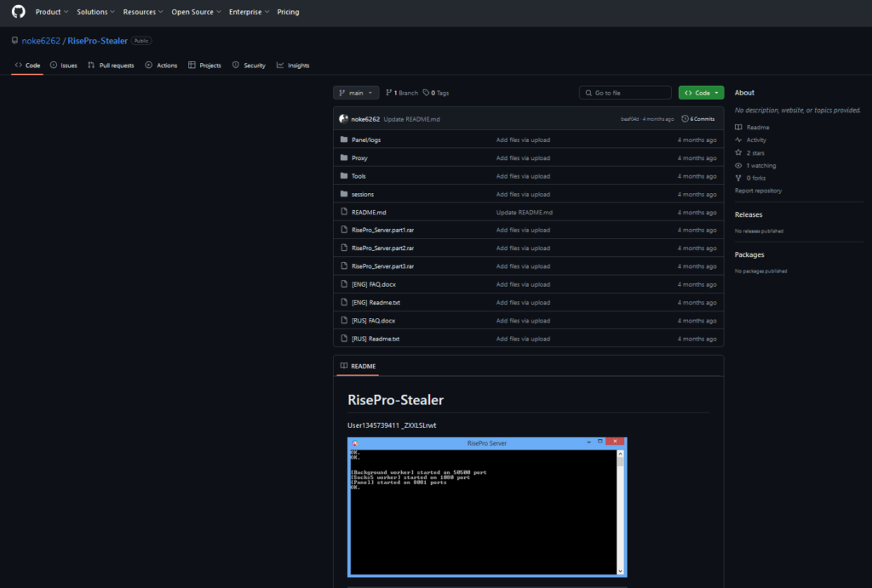872x588 pixels.
Task: Click the sessions folder icon
Action: point(344,194)
